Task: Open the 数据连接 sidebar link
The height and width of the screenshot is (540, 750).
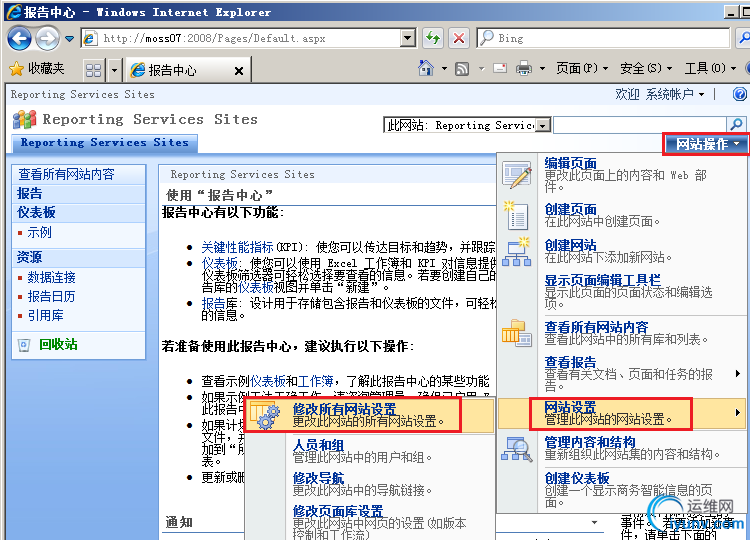Action: pos(52,277)
